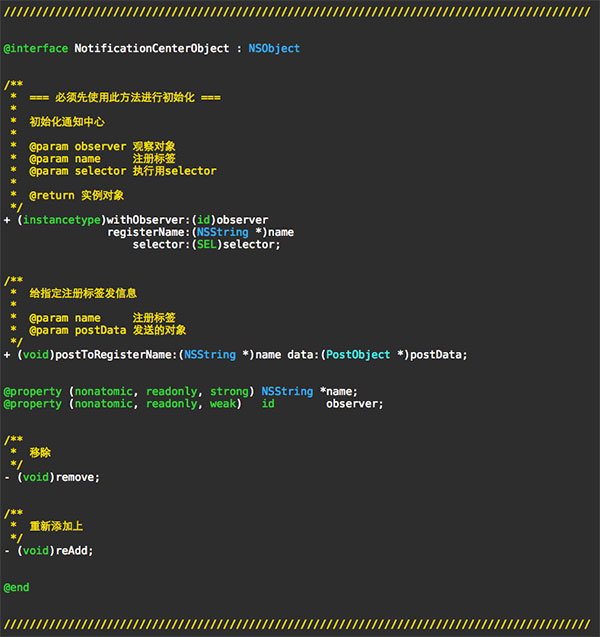Click the NSObject superclass name
This screenshot has height=637, width=600.
[274, 48]
